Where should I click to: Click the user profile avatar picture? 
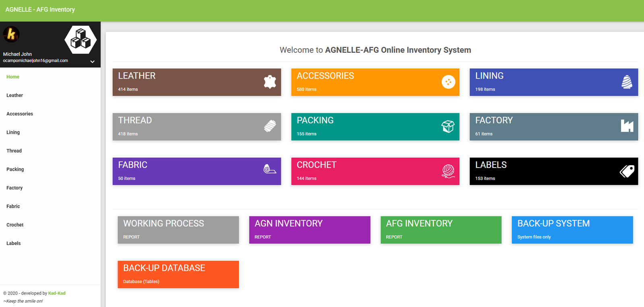coord(11,34)
